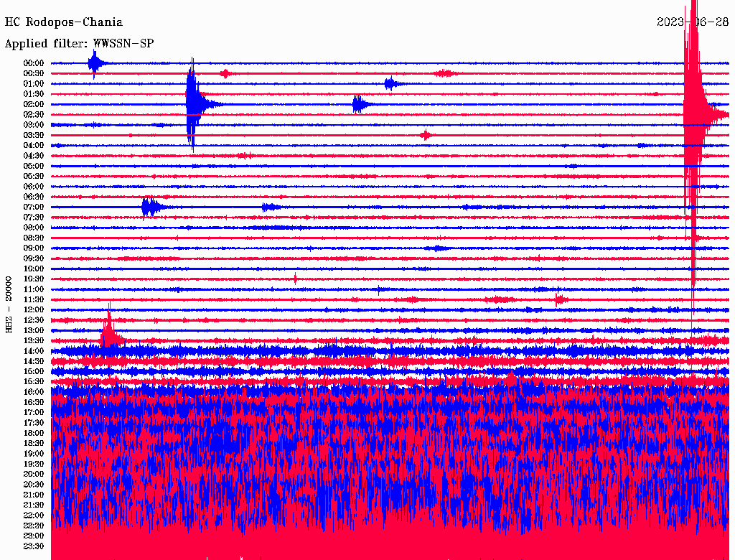Viewport: 735px width, 560px height.
Task: Click the 05:30 time label
Action: click(x=34, y=177)
